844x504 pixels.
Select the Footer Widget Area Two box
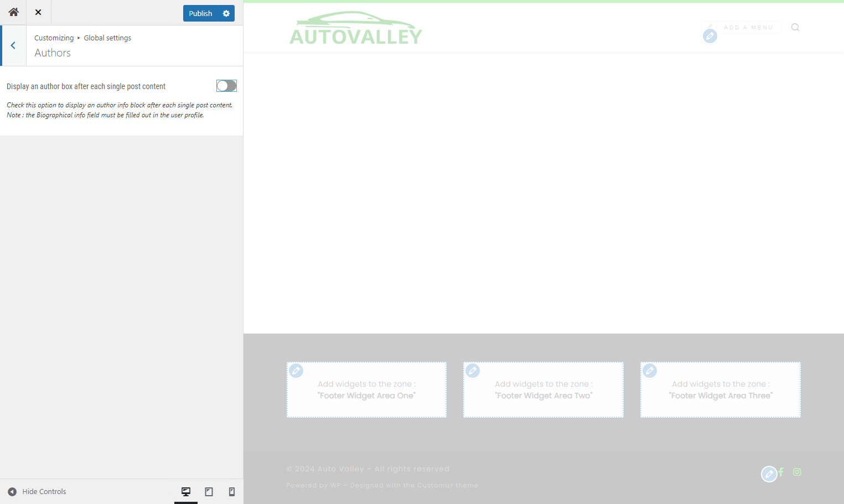pyautogui.click(x=543, y=389)
